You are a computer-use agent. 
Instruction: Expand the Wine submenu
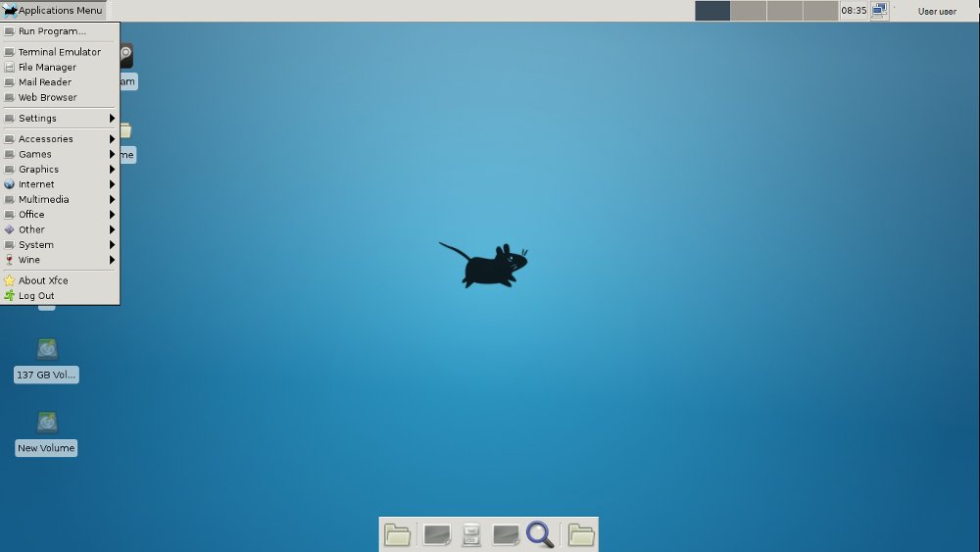(x=60, y=260)
